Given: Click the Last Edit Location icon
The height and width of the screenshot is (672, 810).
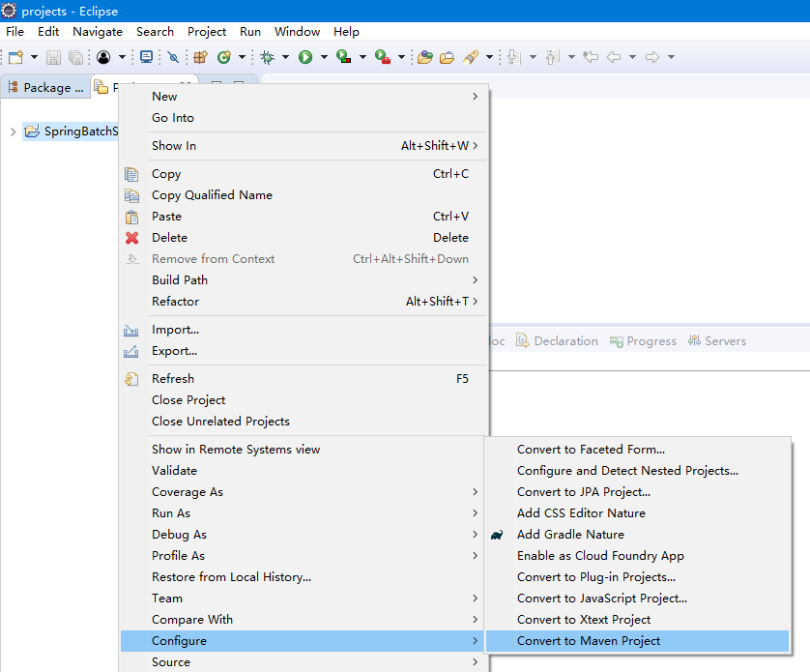Looking at the screenshot, I should click(x=591, y=57).
